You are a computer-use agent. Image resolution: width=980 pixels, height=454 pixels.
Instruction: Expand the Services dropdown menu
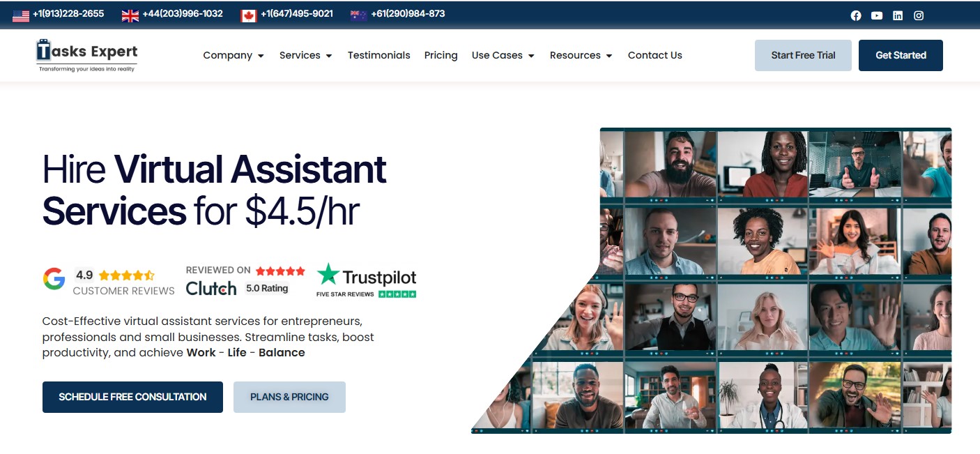coord(306,55)
